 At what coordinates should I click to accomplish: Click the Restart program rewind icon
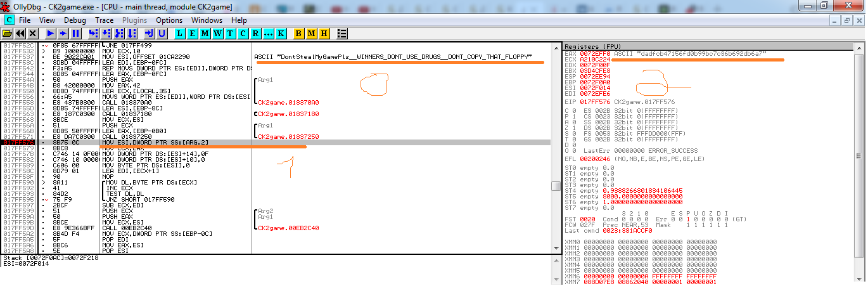20,33
